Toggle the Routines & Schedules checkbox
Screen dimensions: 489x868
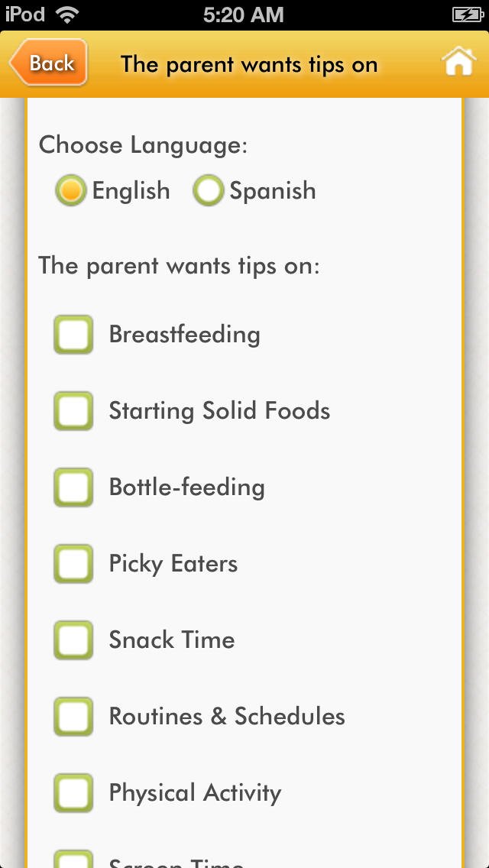[73, 717]
